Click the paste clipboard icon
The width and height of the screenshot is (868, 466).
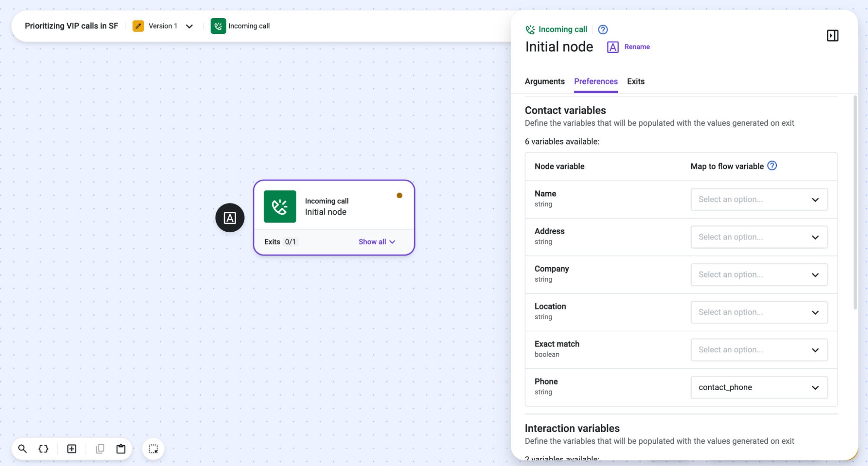[121, 449]
